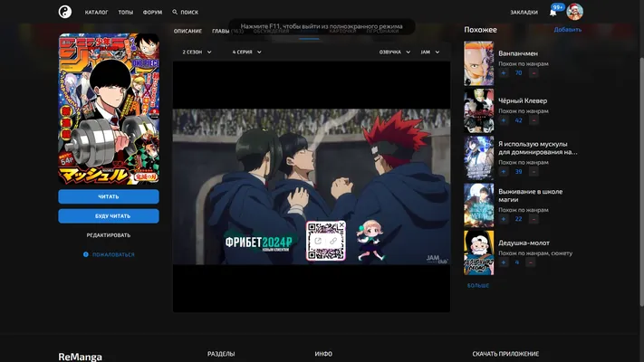Click open-link icon on QR code
Image resolution: width=644 pixels, height=362 pixels.
[x=318, y=241]
